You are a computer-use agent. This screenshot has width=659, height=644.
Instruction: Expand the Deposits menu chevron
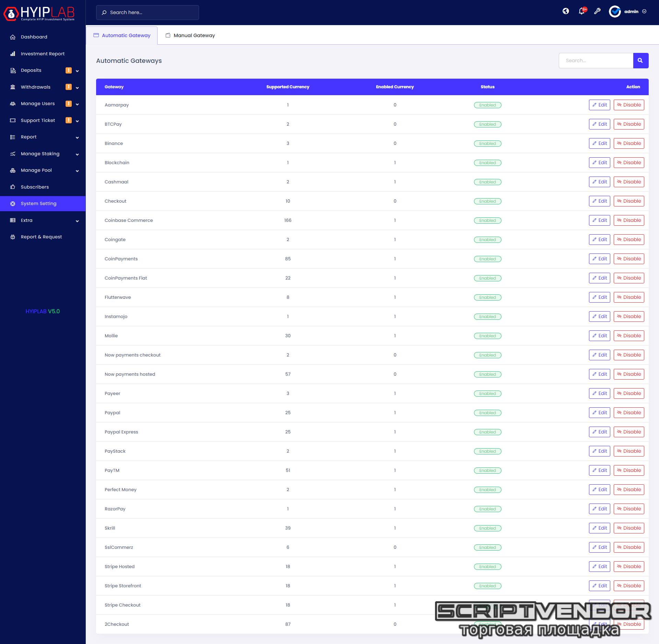click(77, 71)
